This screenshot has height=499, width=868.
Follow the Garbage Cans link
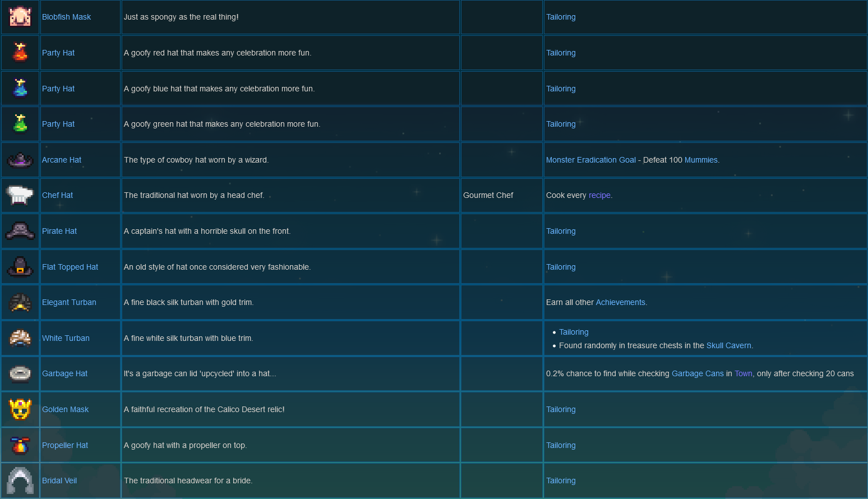(x=698, y=374)
